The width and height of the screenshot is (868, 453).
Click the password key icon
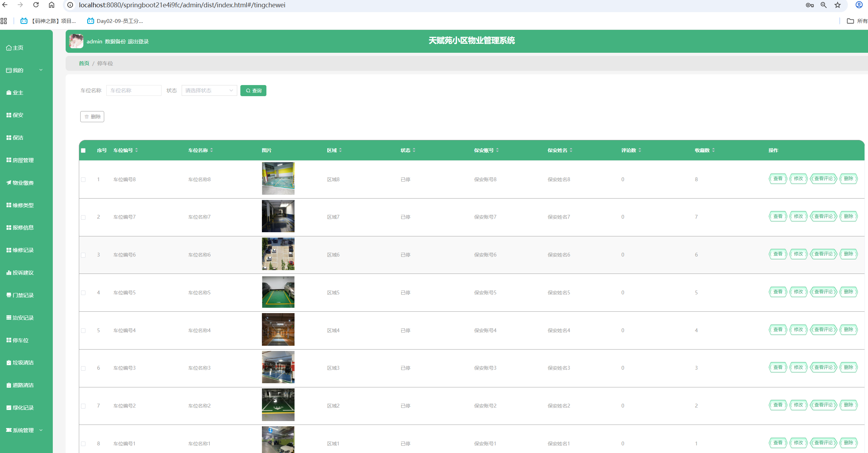click(810, 5)
